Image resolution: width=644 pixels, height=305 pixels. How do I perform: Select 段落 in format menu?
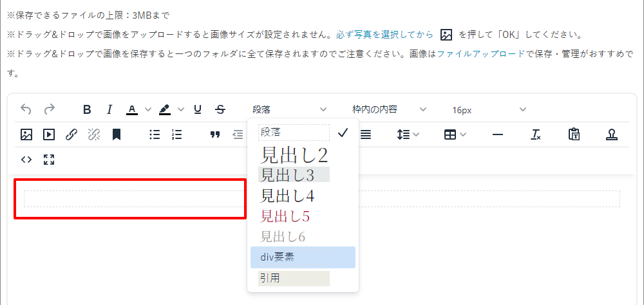[303, 133]
